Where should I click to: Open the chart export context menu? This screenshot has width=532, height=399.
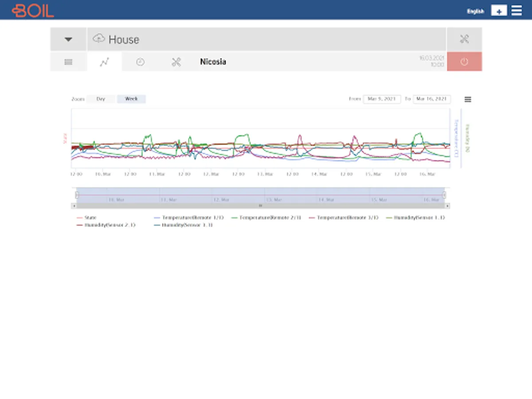coord(468,99)
